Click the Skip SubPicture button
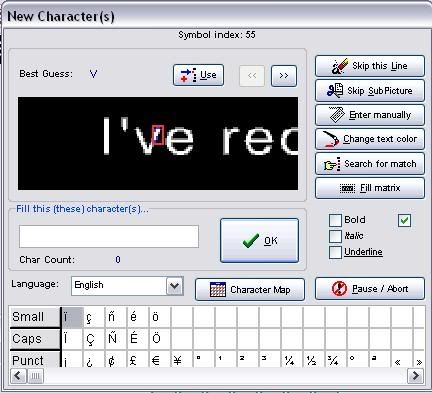The image size is (432, 393). (370, 90)
